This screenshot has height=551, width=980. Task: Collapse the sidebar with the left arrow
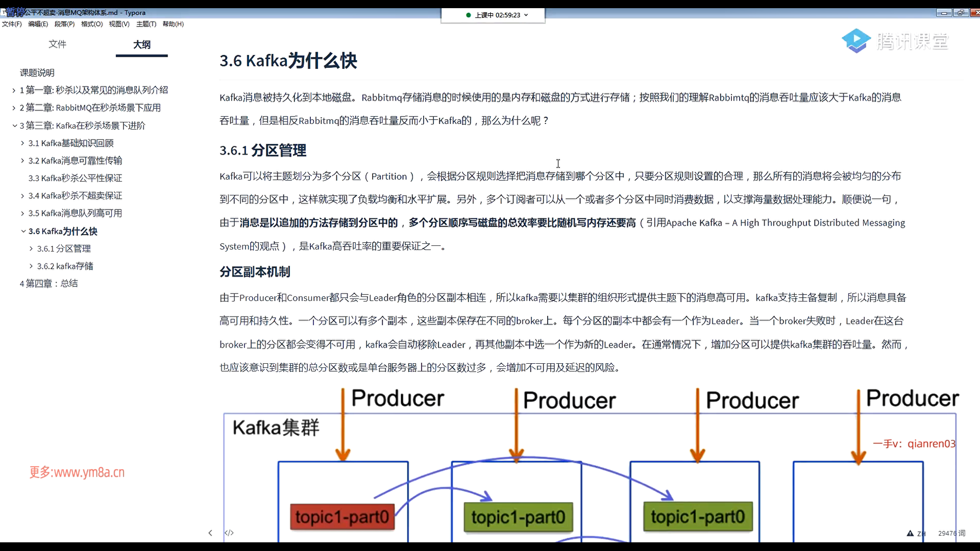point(210,533)
